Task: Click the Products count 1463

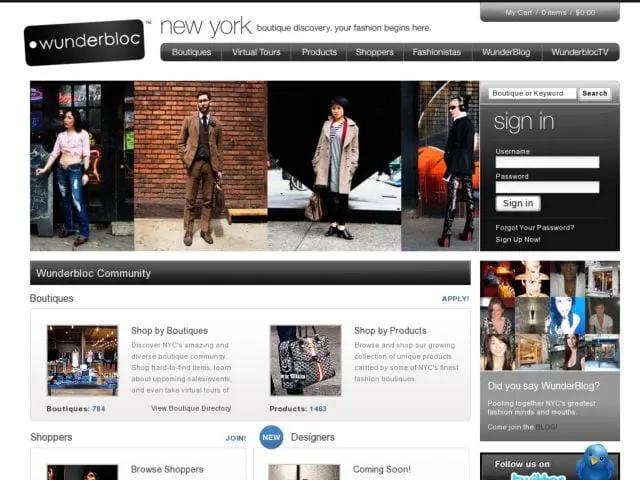Action: 318,409
